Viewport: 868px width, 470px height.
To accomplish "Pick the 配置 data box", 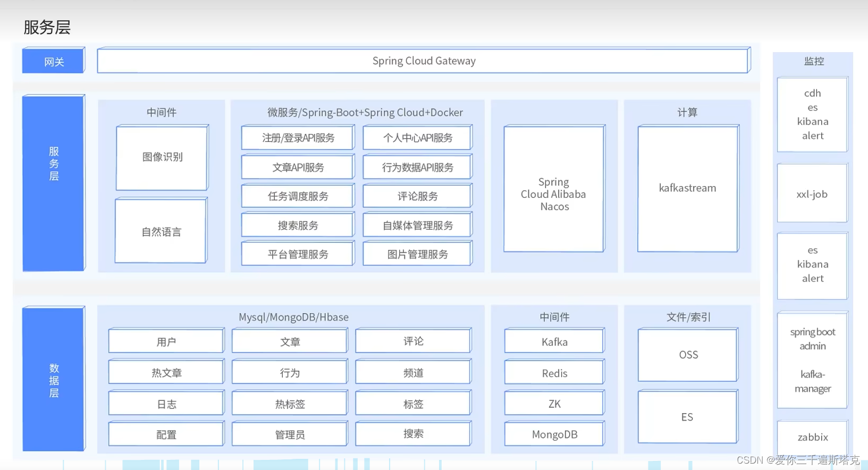I will coord(166,434).
